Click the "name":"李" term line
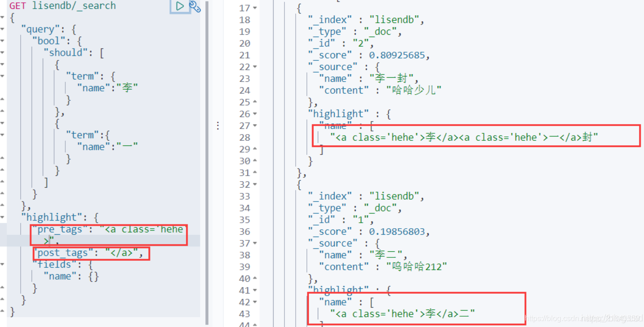Image resolution: width=644 pixels, height=327 pixels. [107, 88]
